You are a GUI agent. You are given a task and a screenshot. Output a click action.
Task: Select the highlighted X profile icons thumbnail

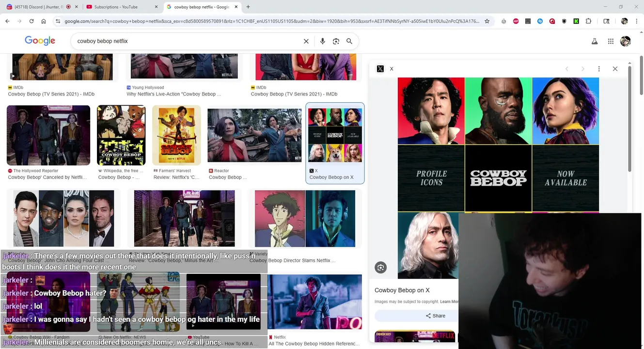335,135
